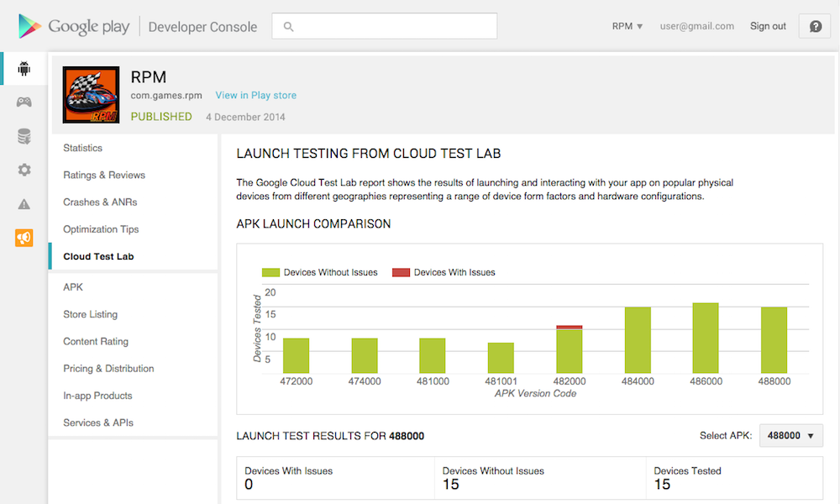
Task: Go to Ratings & Reviews section
Action: pyautogui.click(x=104, y=175)
